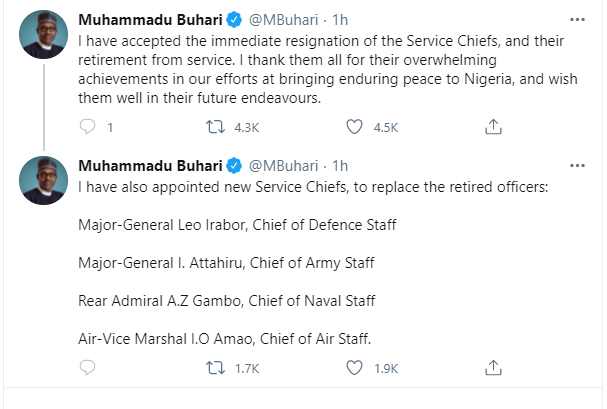The width and height of the screenshot is (607, 409).
Task: Open more options on the first tweet
Action: pos(577,20)
